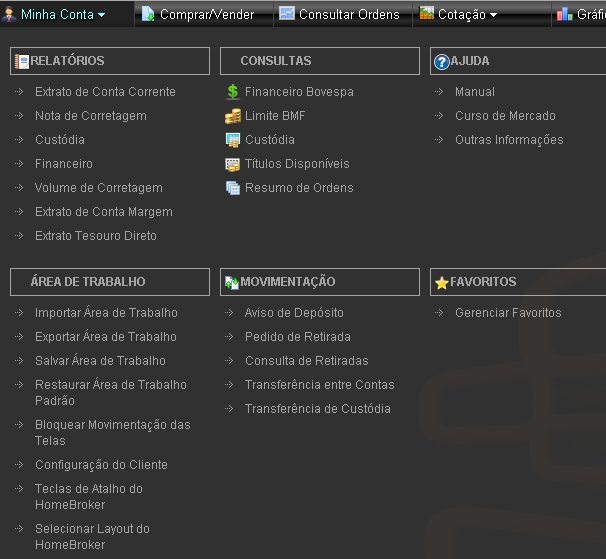The height and width of the screenshot is (559, 606).
Task: Select Bloquear Movimentação das Telas
Action: pyautogui.click(x=112, y=433)
